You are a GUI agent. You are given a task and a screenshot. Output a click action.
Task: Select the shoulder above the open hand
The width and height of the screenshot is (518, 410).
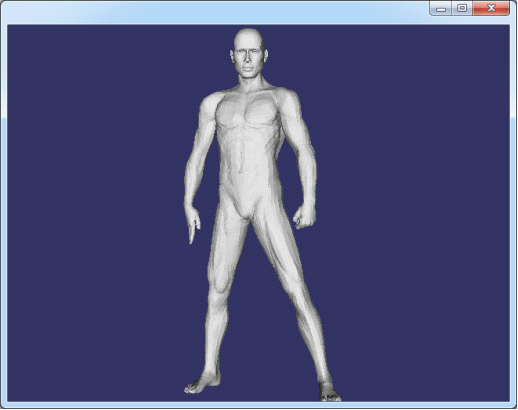(x=211, y=105)
